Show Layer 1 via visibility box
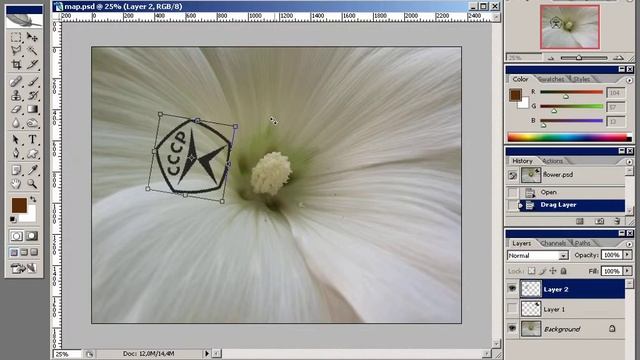Screen dimensions: 640x360 click(x=512, y=309)
